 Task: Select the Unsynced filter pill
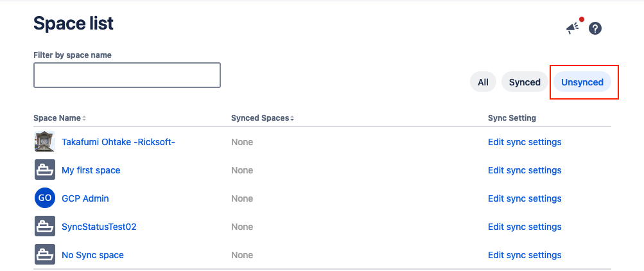pos(582,82)
